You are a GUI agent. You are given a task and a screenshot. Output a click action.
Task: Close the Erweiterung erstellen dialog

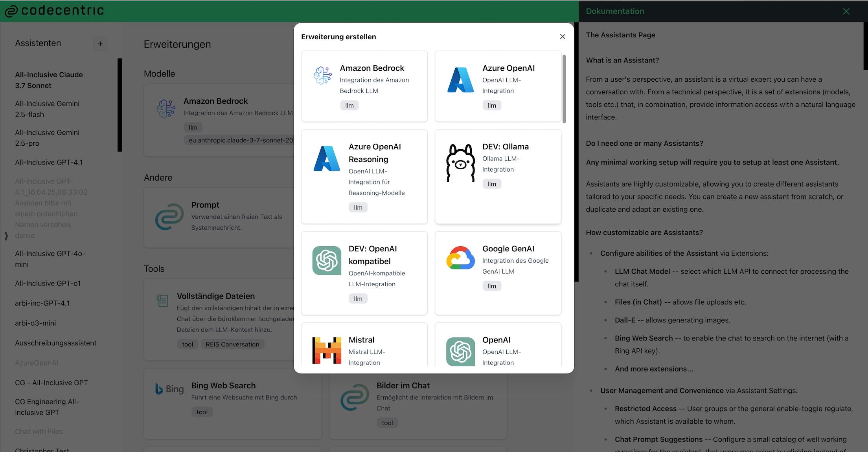tap(563, 37)
